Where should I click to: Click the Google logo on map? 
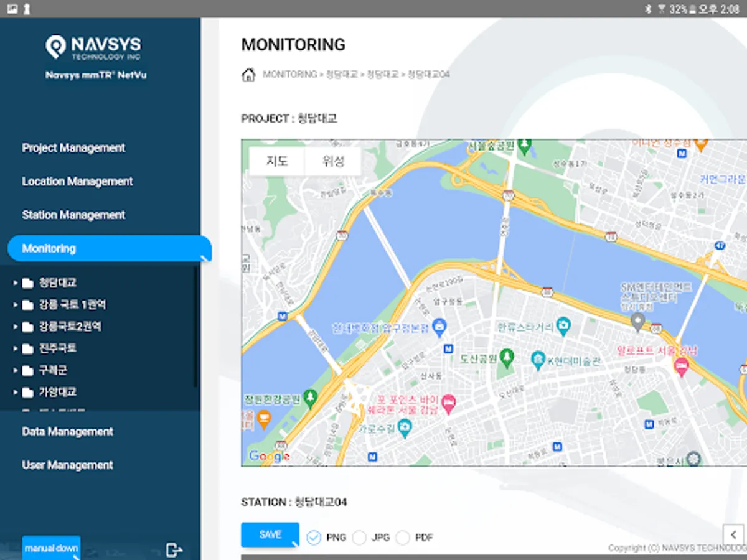[x=269, y=456]
